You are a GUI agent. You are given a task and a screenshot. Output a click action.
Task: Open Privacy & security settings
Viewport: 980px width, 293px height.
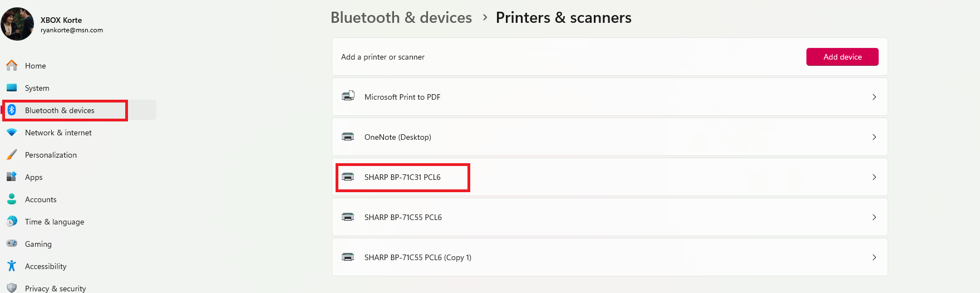click(55, 288)
